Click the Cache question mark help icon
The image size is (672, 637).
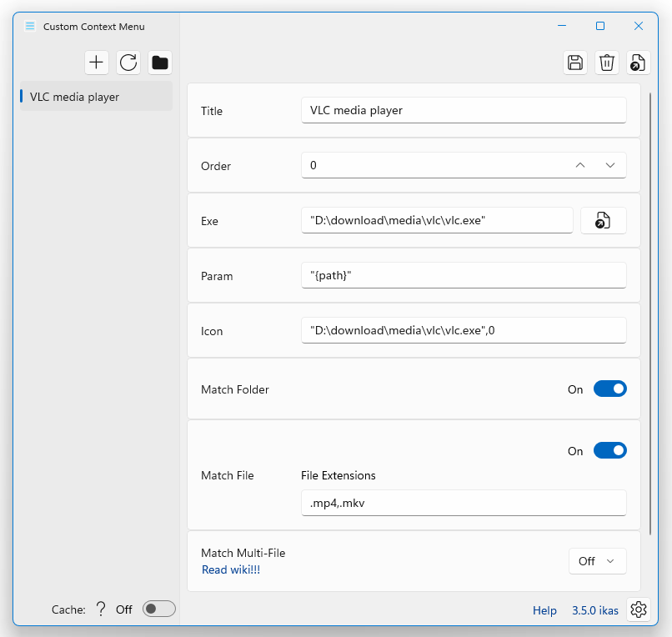tap(101, 609)
